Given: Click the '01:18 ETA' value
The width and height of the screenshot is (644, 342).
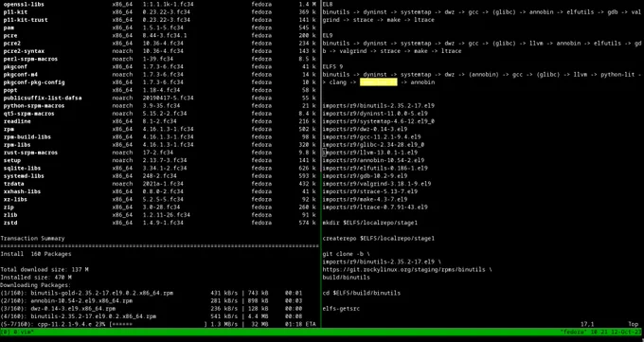Looking at the screenshot, I should pyautogui.click(x=300, y=324).
